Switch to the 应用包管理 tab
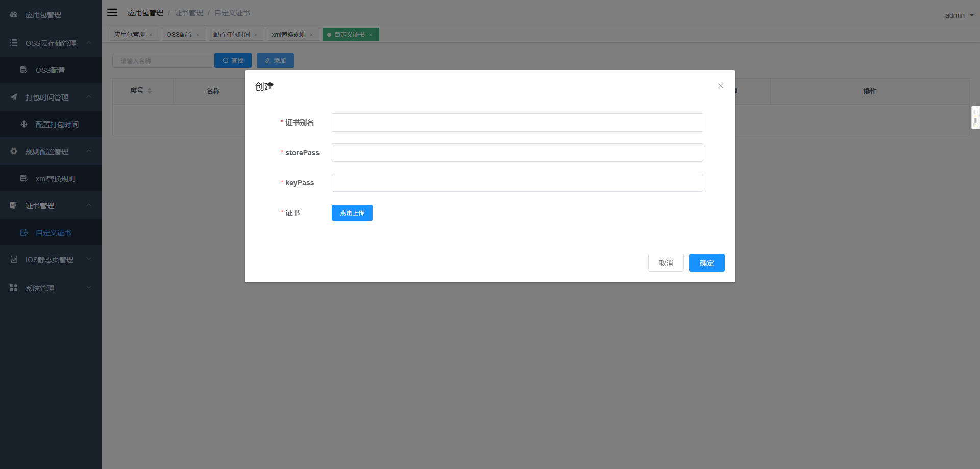The height and width of the screenshot is (469, 980). [130, 35]
